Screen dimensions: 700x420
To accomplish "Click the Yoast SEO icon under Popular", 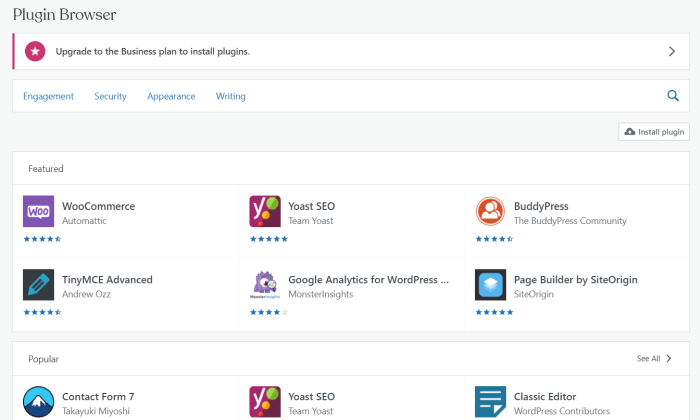I will [265, 402].
